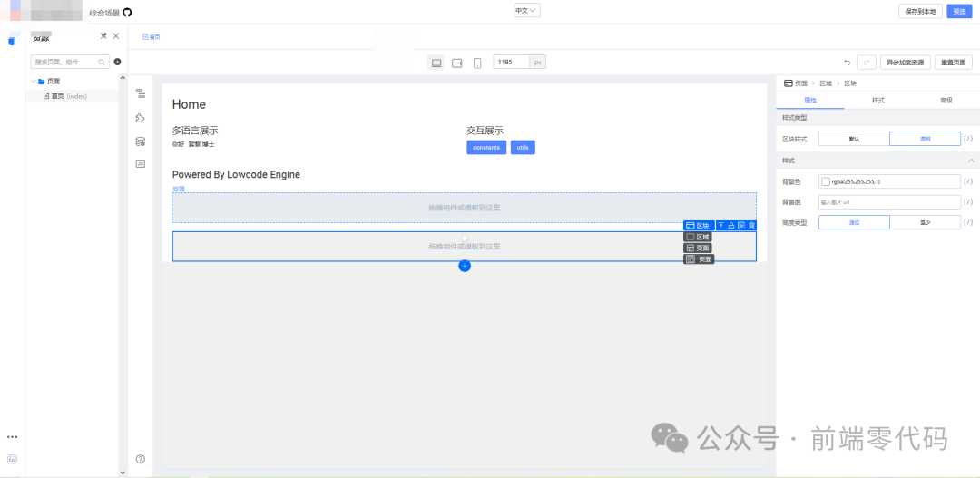Click the 区块 selected node label
This screenshot has height=478, width=980.
pyautogui.click(x=699, y=226)
